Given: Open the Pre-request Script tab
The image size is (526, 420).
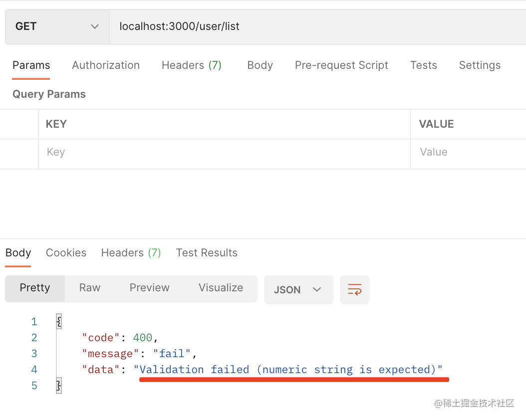Looking at the screenshot, I should (341, 65).
